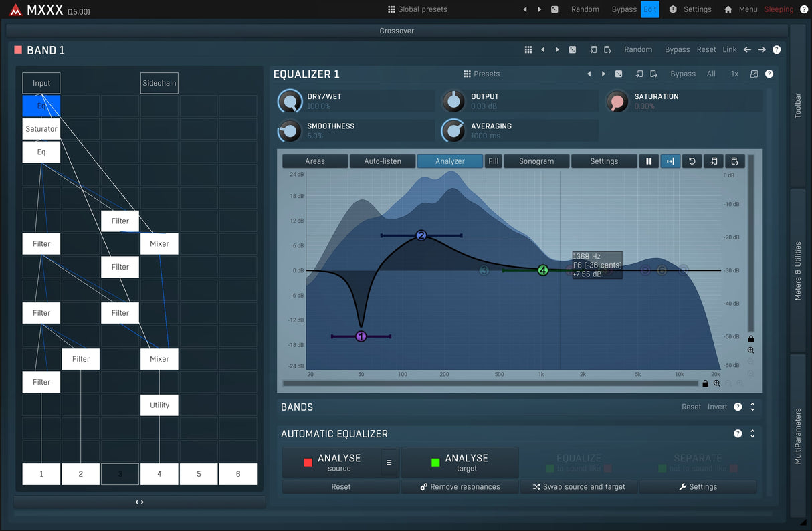Collapse the Automatic Equalizer section
This screenshot has width=812, height=531.
pos(752,433)
